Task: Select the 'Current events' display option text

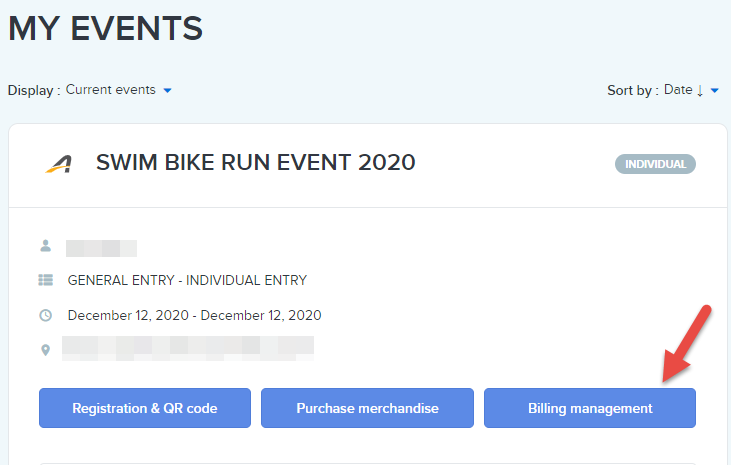Action: pyautogui.click(x=110, y=90)
